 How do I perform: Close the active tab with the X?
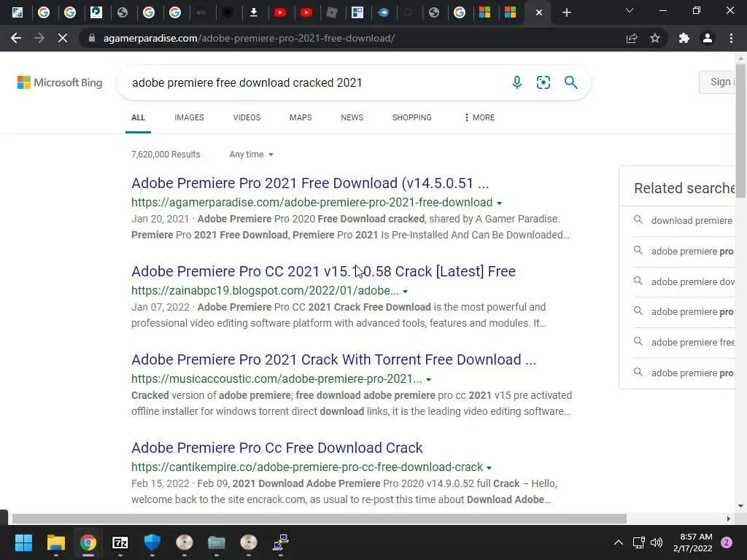[539, 12]
